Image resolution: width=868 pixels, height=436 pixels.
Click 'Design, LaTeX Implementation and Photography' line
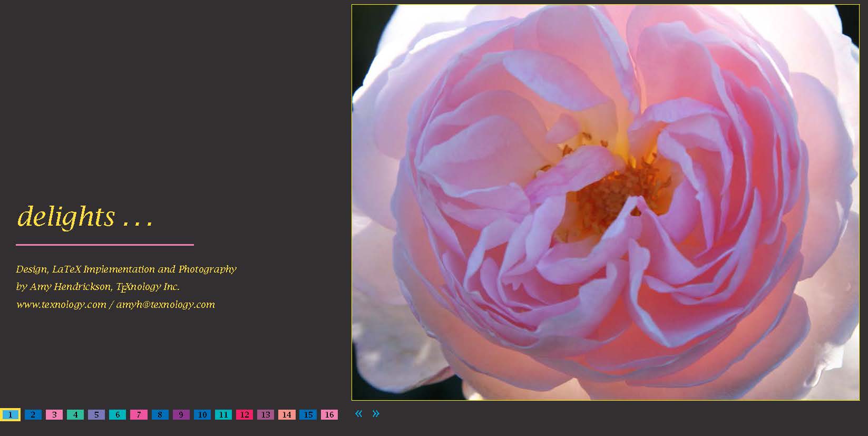[x=126, y=269]
